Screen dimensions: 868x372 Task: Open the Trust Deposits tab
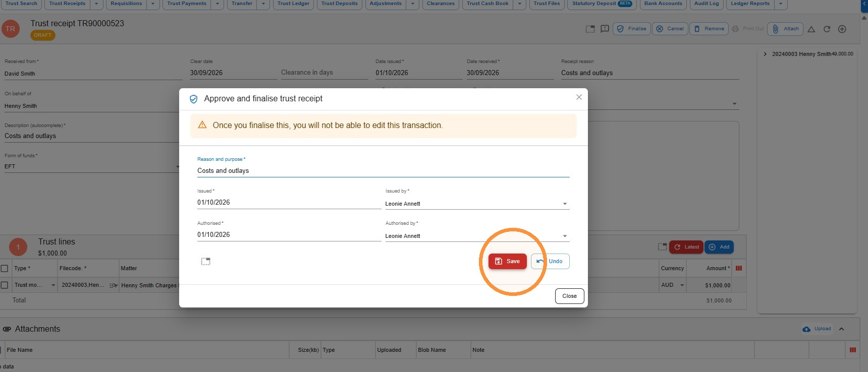point(339,4)
